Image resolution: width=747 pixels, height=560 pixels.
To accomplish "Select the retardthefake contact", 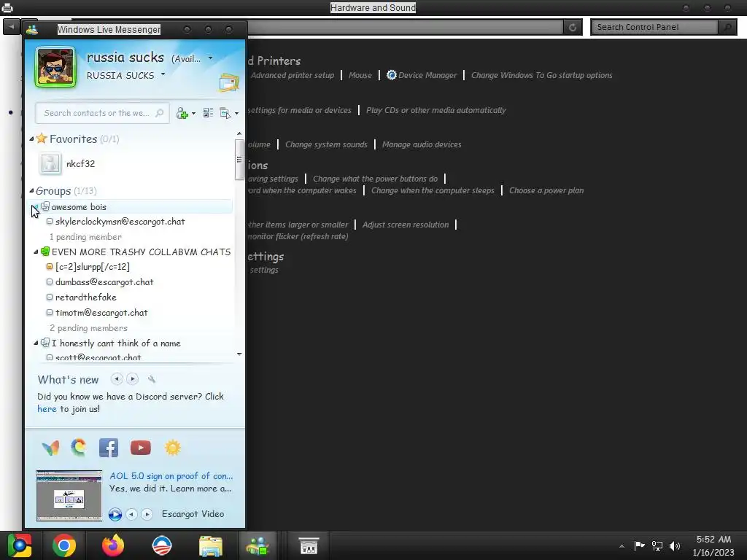I will point(85,297).
